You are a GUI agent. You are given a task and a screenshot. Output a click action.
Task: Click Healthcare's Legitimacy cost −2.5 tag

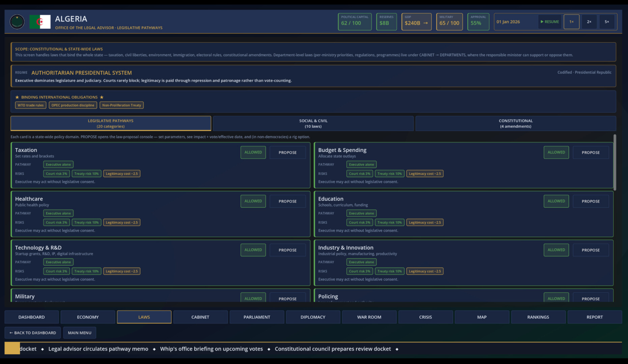pyautogui.click(x=122, y=222)
